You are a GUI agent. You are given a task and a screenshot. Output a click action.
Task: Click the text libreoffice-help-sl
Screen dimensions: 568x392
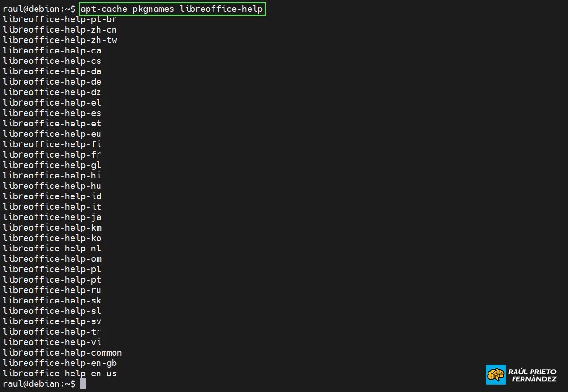[x=52, y=311]
